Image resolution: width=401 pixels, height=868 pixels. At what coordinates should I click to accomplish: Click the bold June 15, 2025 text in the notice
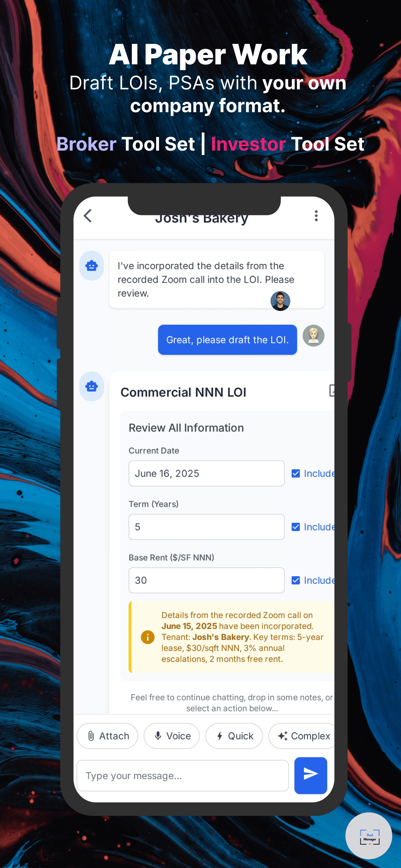189,626
